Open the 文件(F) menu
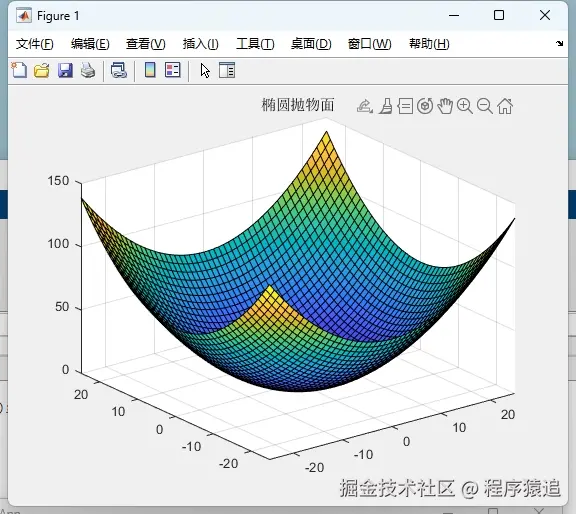 click(x=35, y=44)
